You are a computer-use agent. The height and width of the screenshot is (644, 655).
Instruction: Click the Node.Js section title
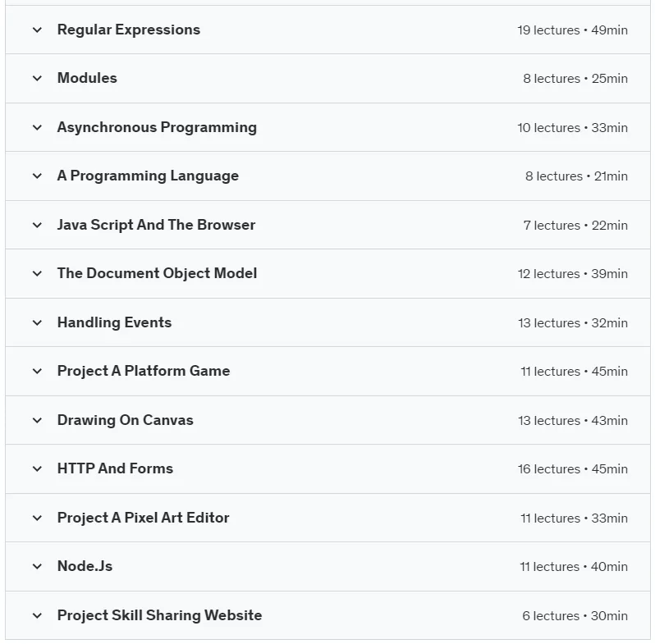[85, 566]
